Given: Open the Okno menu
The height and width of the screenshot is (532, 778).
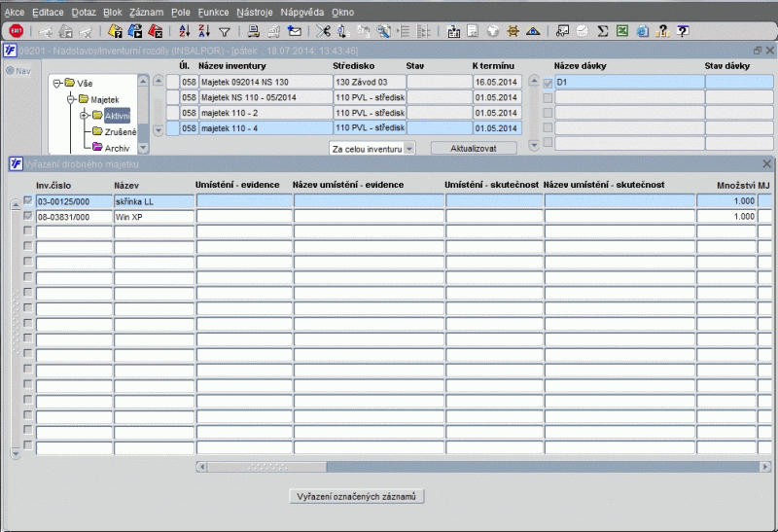Looking at the screenshot, I should pos(343,12).
